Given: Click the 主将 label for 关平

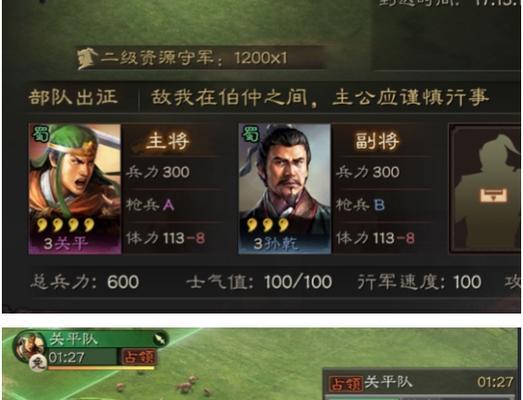Looking at the screenshot, I should (x=168, y=141).
